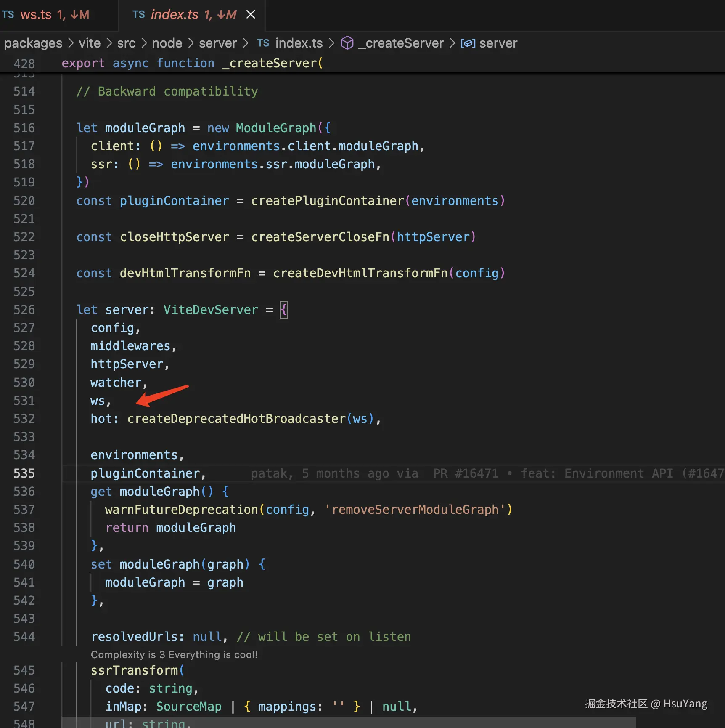Close the index.ts tab
The height and width of the screenshot is (728, 725).
pyautogui.click(x=251, y=15)
